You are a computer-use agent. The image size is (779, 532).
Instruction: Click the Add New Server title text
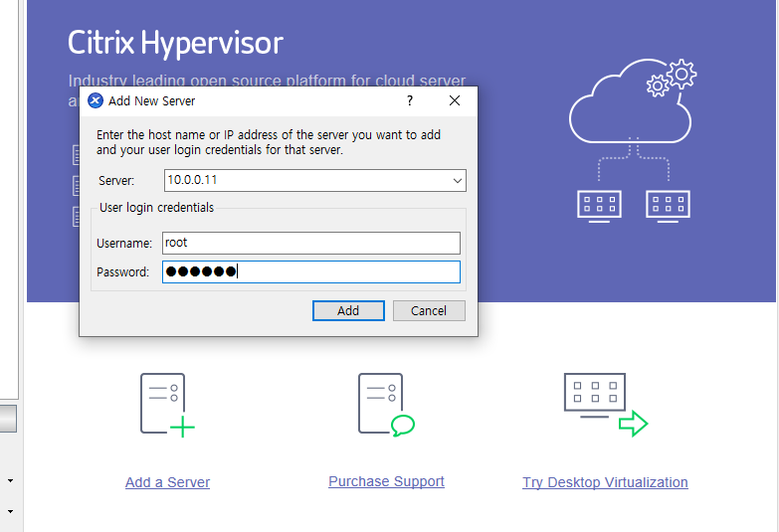(x=151, y=100)
